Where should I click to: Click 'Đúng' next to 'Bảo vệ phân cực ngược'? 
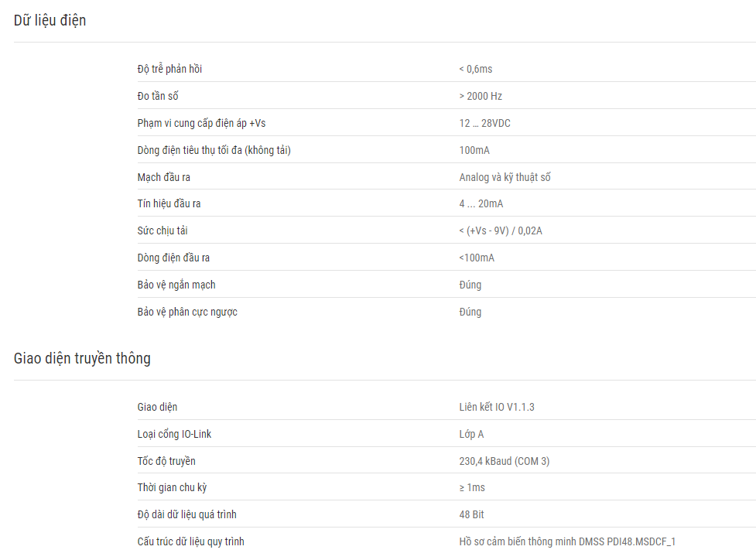pos(470,312)
